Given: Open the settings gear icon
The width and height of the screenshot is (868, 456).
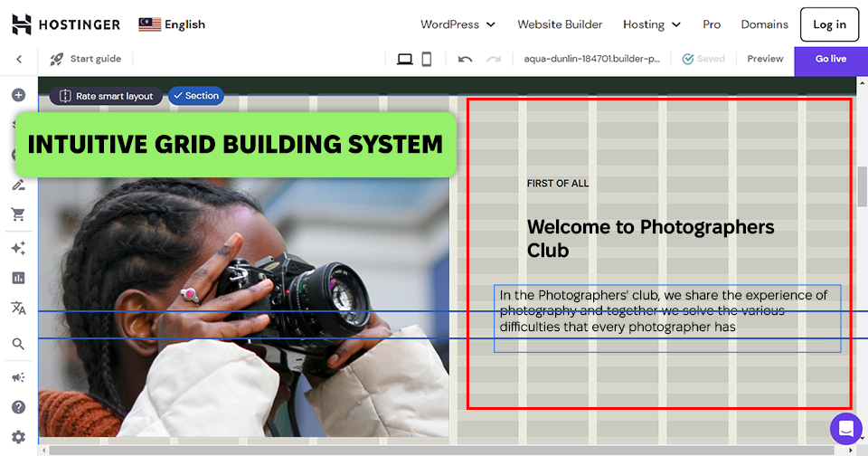Looking at the screenshot, I should point(18,437).
